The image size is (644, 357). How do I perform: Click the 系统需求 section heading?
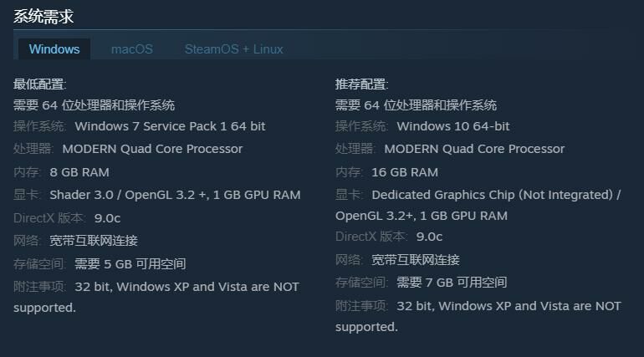pyautogui.click(x=43, y=16)
